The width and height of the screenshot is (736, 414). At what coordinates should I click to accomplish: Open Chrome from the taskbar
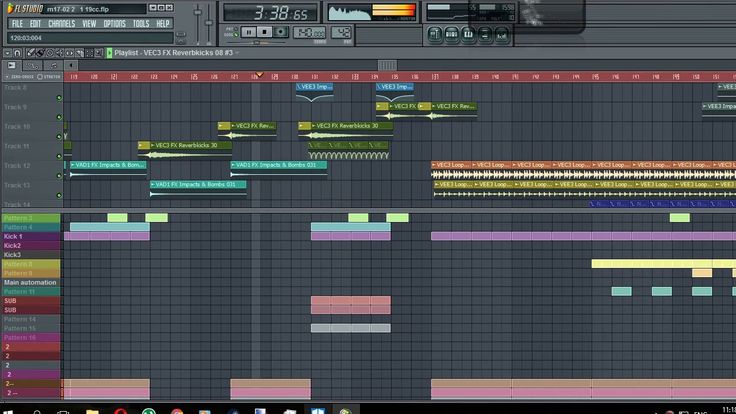177,411
